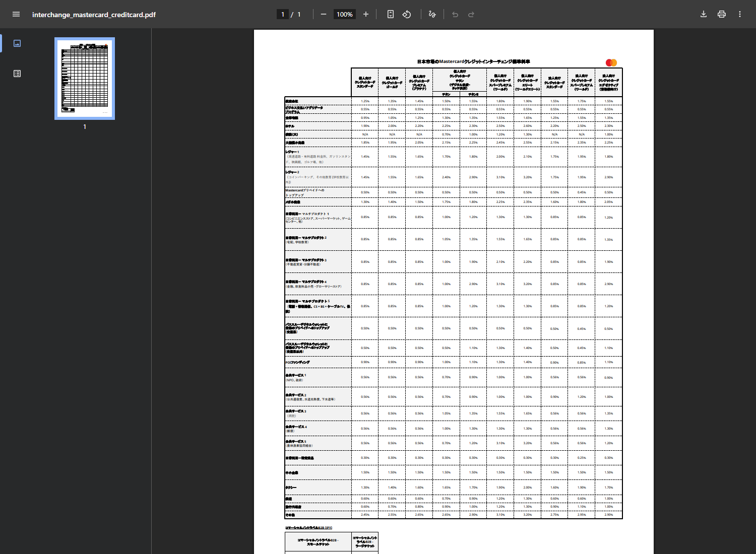Click the 2.45% cell in その他 row
Viewport: 756px width, 554px height.
pyautogui.click(x=365, y=515)
